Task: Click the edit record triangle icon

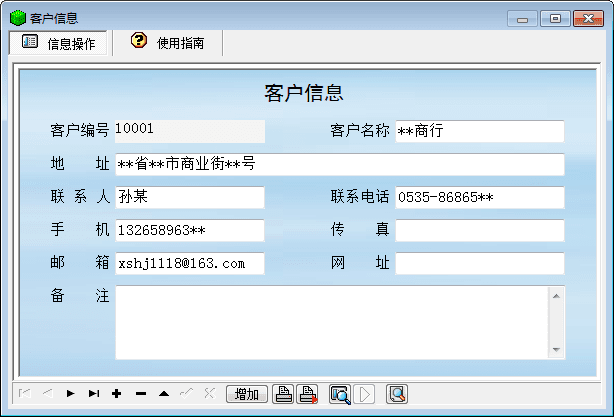Action: click(x=163, y=394)
